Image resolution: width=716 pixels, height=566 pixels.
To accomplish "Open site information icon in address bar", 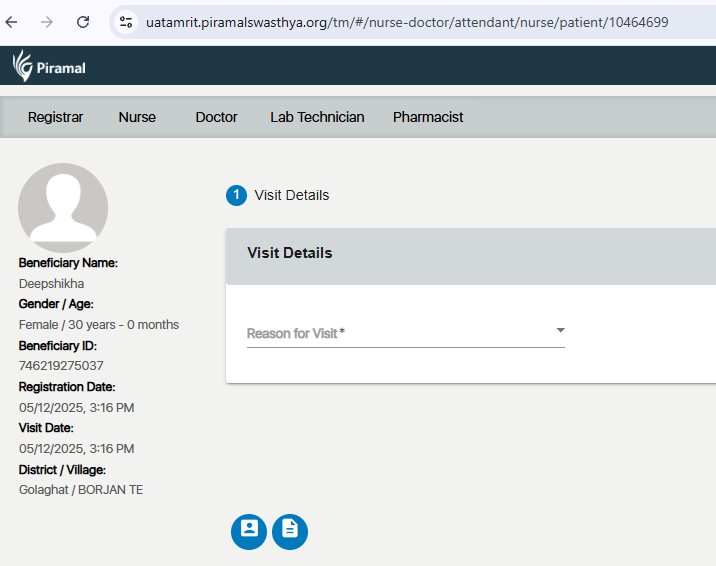I will point(126,21).
